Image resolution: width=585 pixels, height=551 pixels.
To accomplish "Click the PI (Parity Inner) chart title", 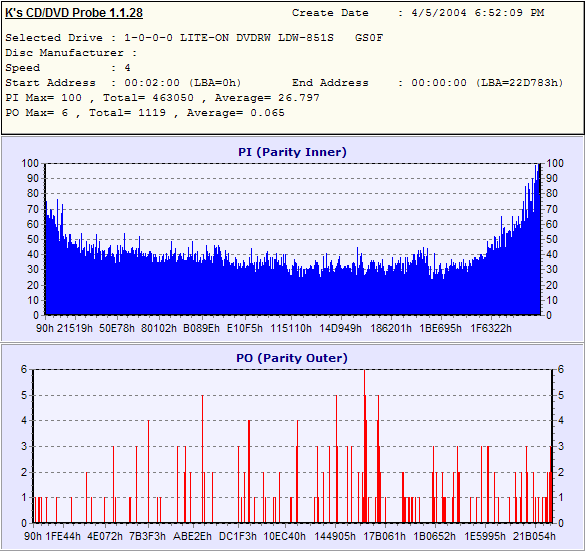I will (x=292, y=152).
